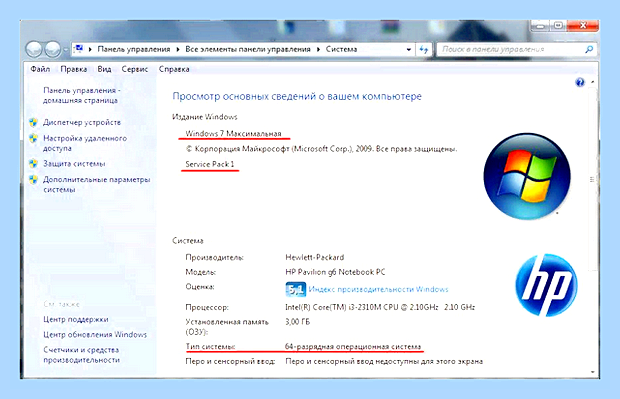Click shield icon beside Диспетчер устройств
Viewport: 620px width, 399px height.
(33, 122)
